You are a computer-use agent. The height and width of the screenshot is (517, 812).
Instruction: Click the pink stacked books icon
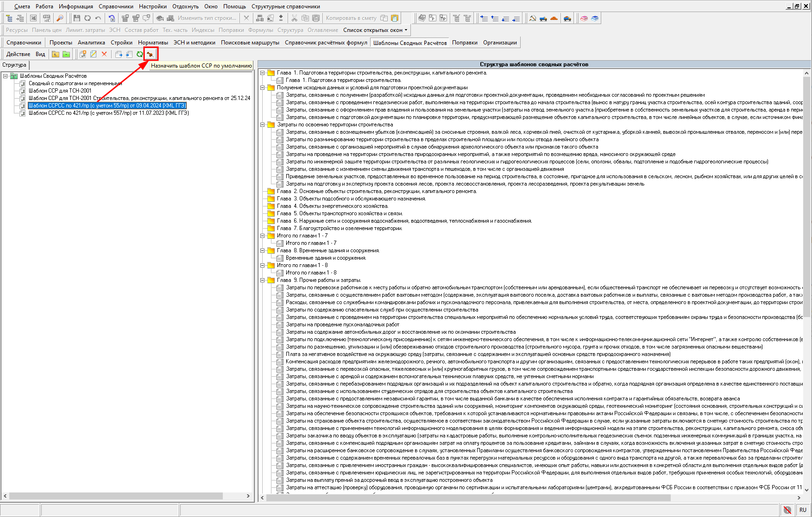click(584, 18)
